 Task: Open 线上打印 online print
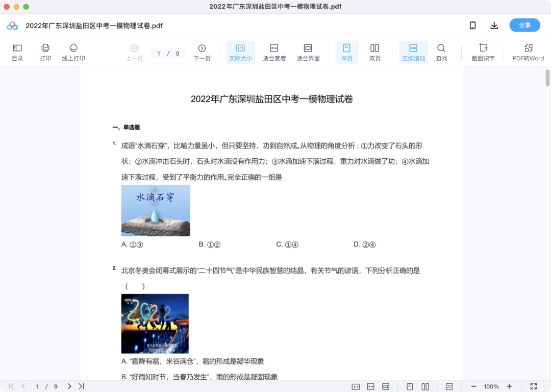[x=73, y=53]
